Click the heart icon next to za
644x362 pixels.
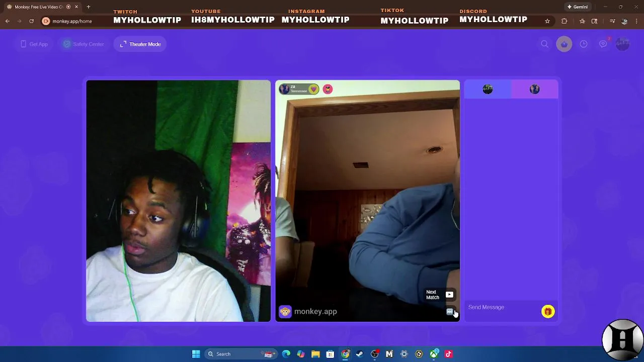[x=313, y=89]
